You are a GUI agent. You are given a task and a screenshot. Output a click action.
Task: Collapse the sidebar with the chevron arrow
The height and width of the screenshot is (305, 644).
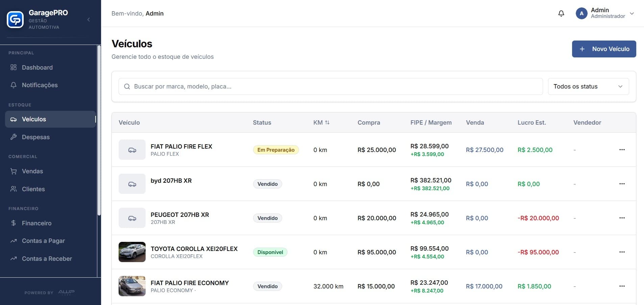coord(89,20)
